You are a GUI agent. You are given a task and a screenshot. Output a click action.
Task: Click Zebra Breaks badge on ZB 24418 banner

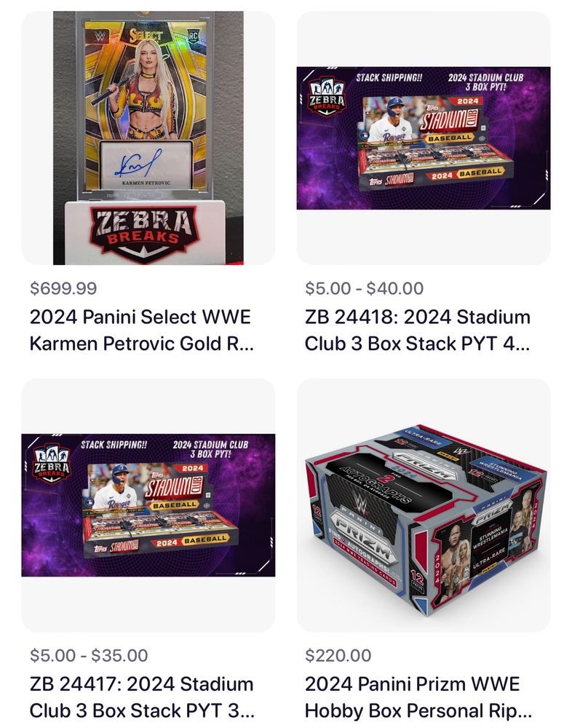coord(327,96)
